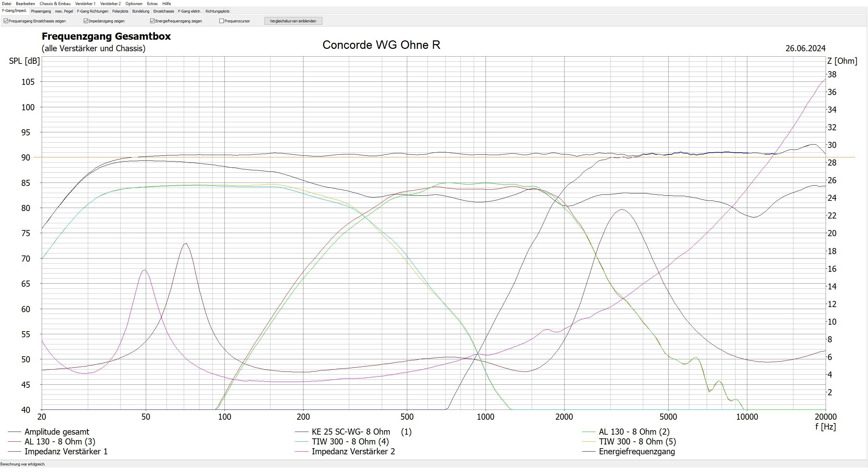Show the Einzelchassis tab
Viewport: 868px width, 475px height.
pyautogui.click(x=163, y=11)
